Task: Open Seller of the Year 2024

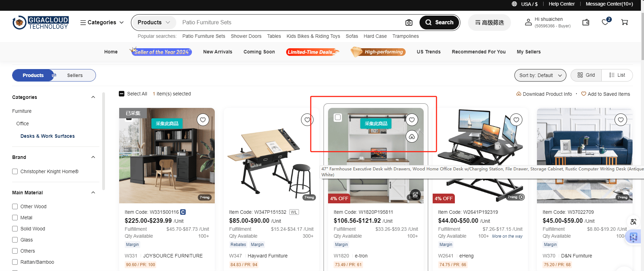Action: pos(161,52)
